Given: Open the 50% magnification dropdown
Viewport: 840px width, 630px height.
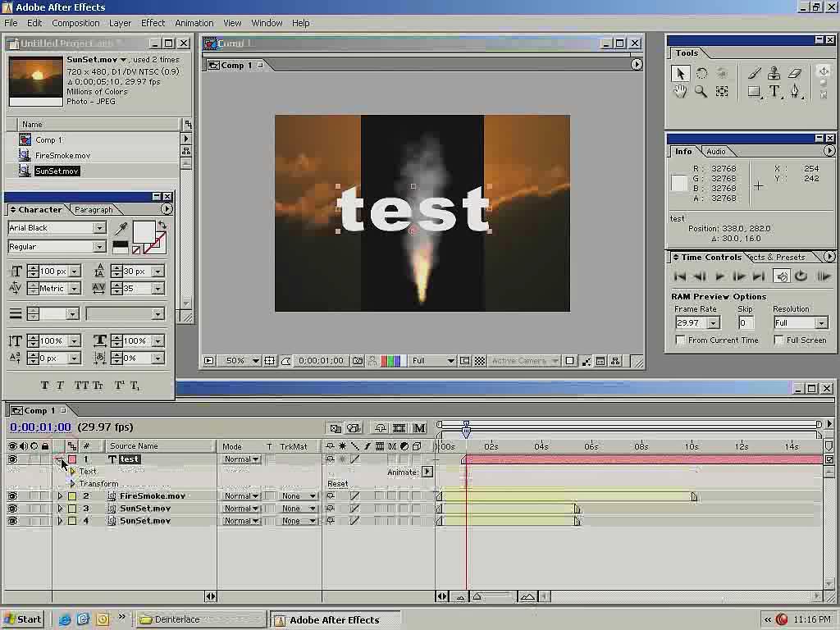Looking at the screenshot, I should pyautogui.click(x=256, y=361).
